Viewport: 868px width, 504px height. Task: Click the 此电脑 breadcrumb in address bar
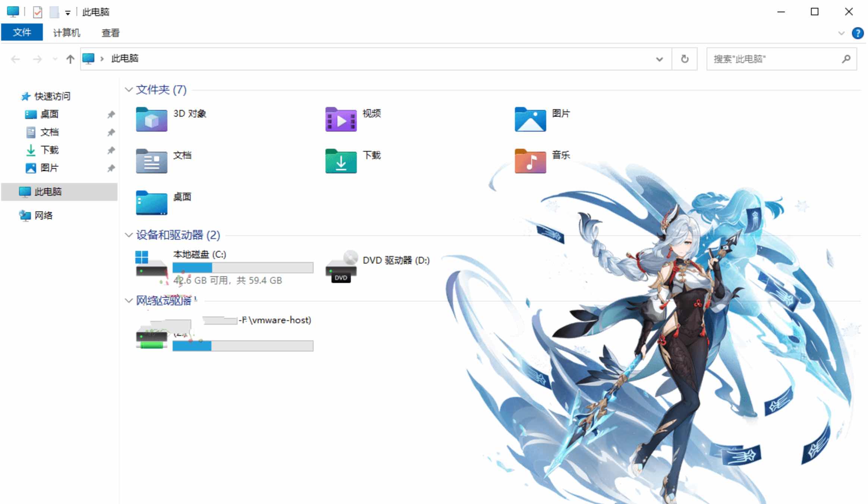[x=125, y=59]
